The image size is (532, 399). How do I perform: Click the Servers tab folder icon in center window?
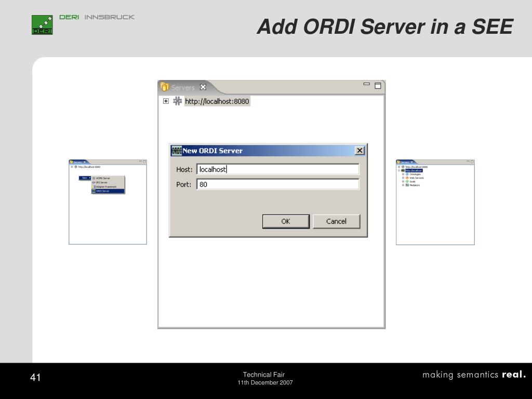coord(165,87)
